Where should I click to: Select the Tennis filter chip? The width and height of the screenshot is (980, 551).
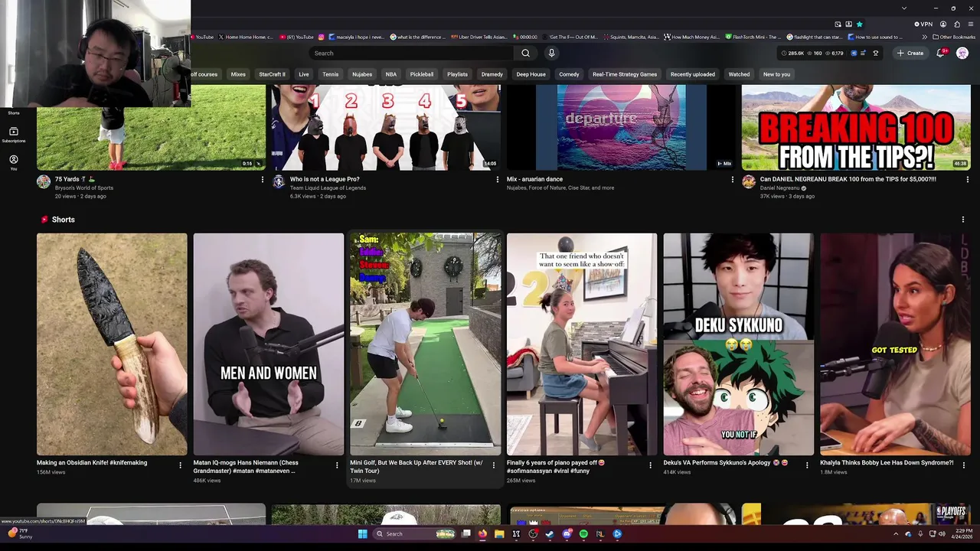pos(331,74)
